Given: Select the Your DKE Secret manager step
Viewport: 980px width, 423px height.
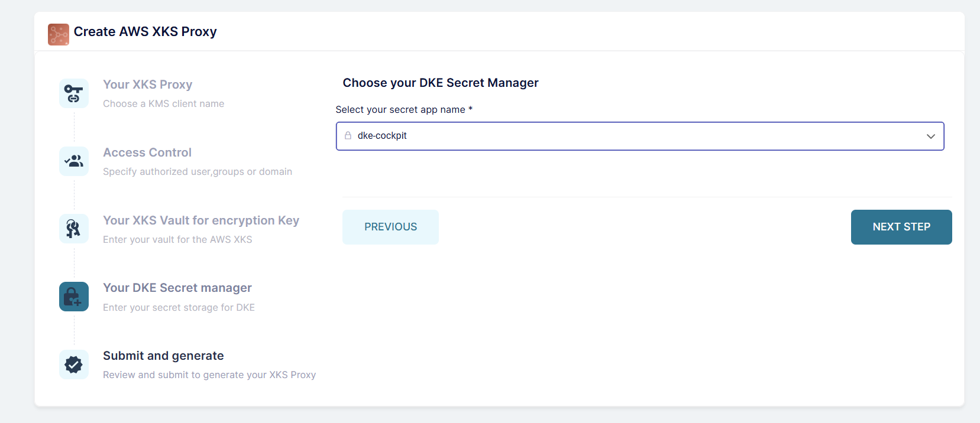Looking at the screenshot, I should coord(177,288).
